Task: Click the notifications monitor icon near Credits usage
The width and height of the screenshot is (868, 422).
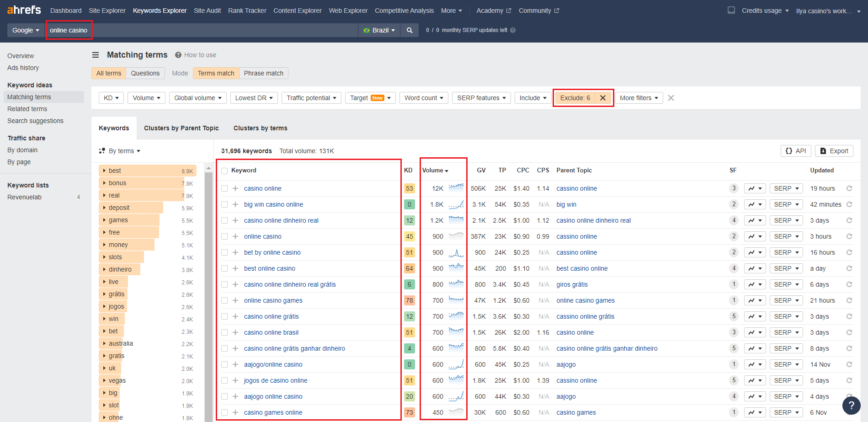Action: click(731, 10)
